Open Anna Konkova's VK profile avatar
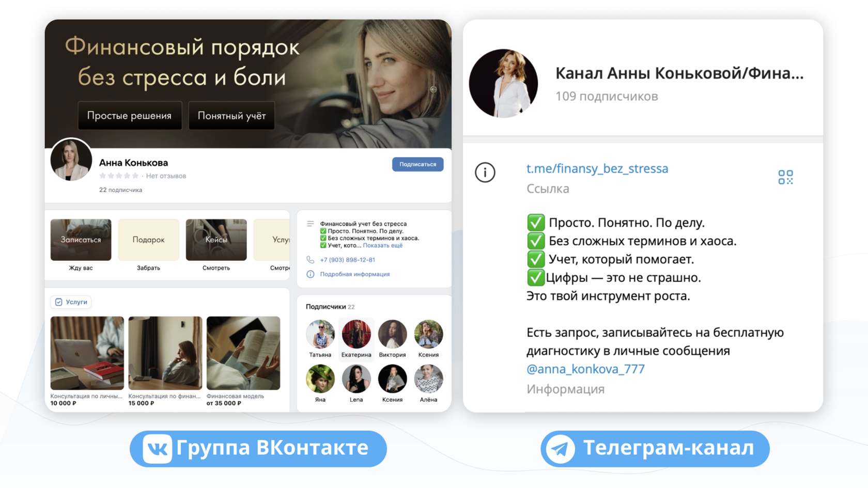The image size is (868, 488). coord(71,160)
